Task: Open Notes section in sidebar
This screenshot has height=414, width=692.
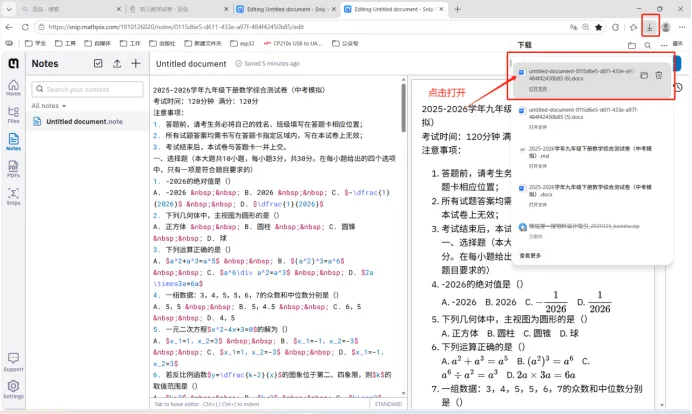Action: (x=13, y=142)
